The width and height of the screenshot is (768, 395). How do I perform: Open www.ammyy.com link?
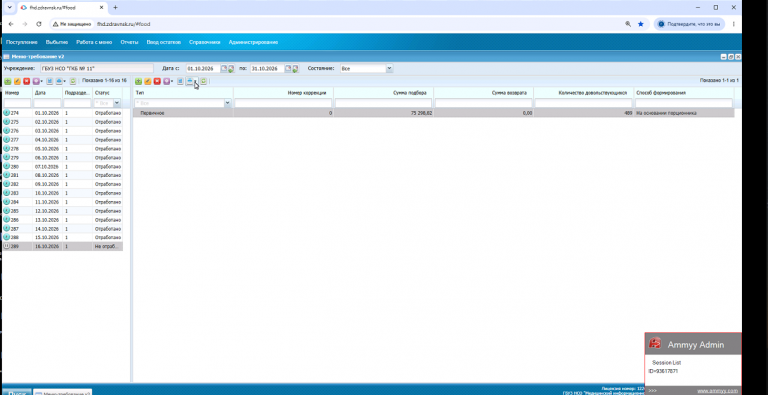point(717,391)
